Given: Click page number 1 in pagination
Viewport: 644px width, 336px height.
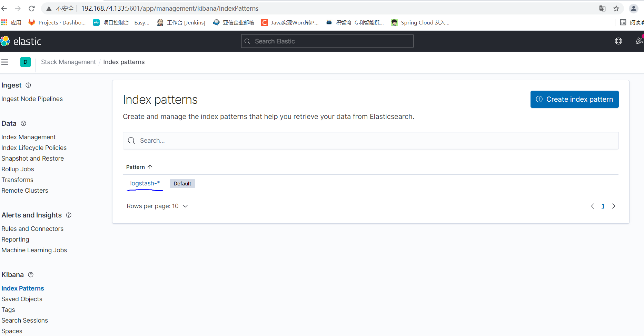Looking at the screenshot, I should click(x=603, y=206).
